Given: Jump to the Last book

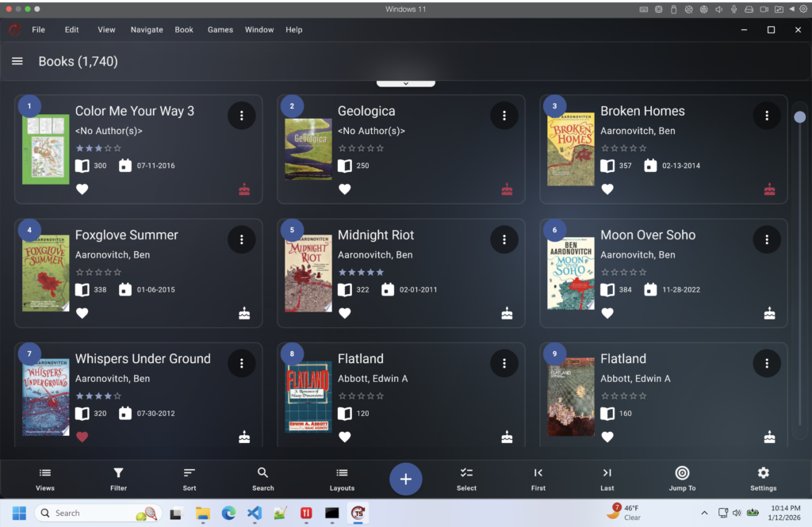Looking at the screenshot, I should (x=607, y=479).
